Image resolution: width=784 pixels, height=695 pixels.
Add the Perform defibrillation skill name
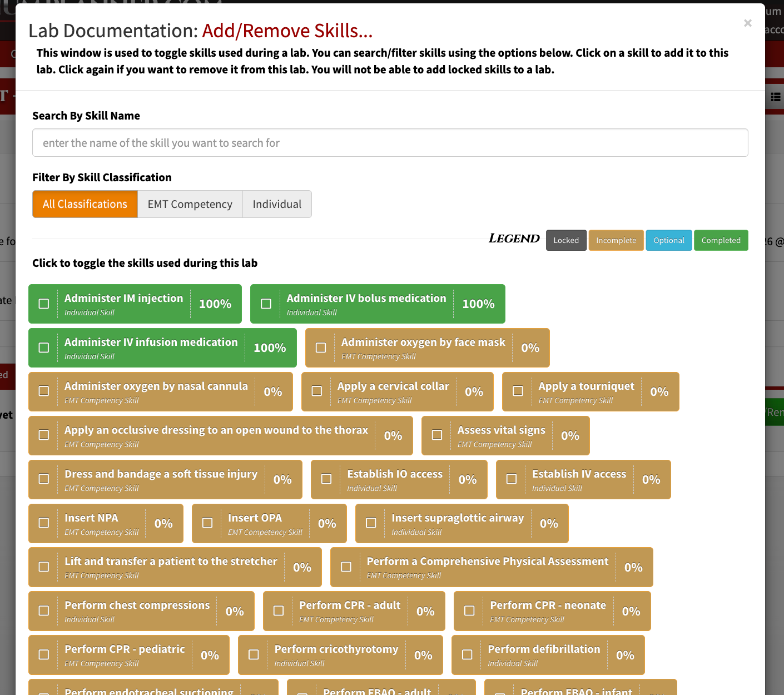click(x=544, y=649)
